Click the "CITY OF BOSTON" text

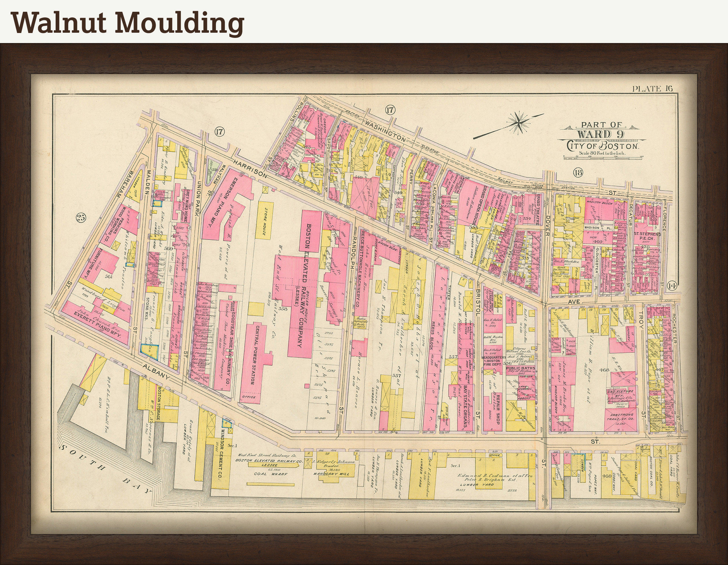(603, 146)
